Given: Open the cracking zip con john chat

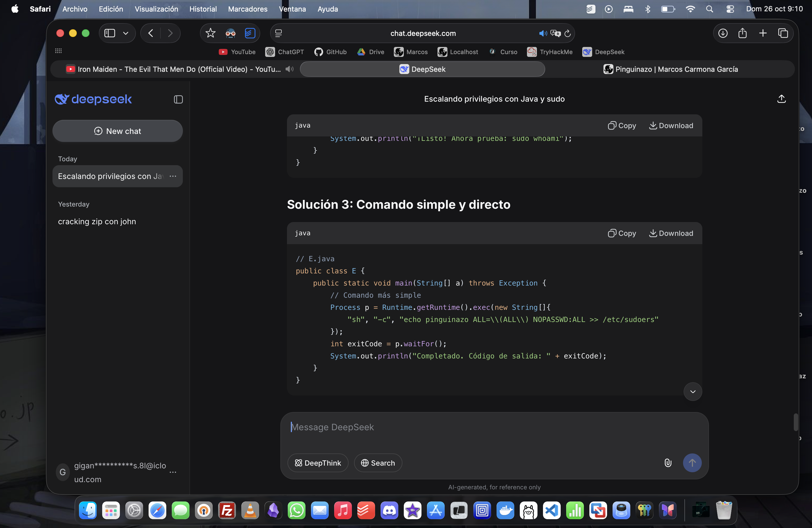Looking at the screenshot, I should [97, 222].
